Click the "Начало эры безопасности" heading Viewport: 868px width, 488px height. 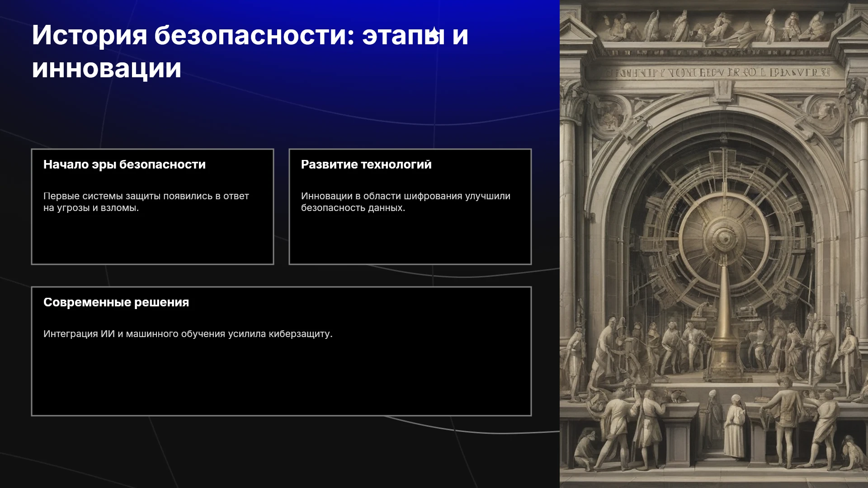click(124, 164)
